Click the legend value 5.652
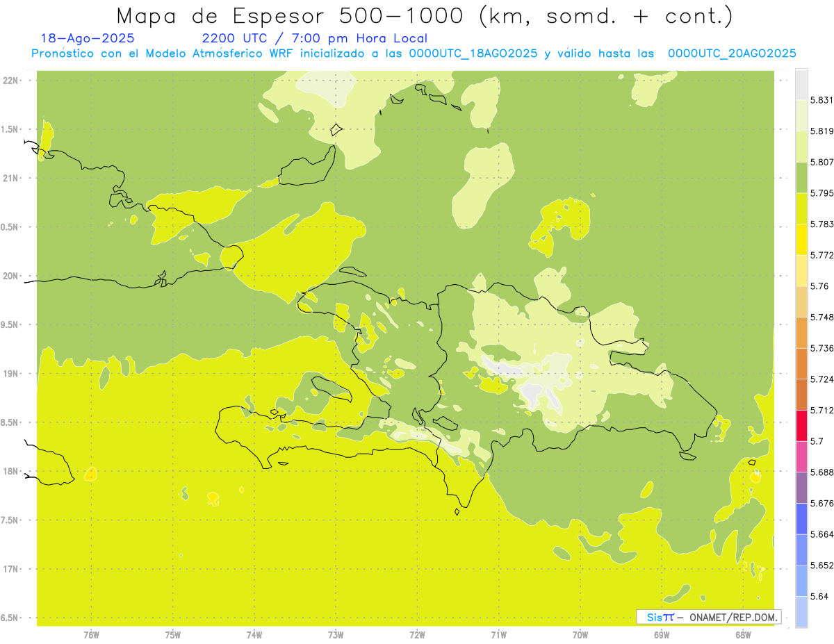The height and width of the screenshot is (644, 834). pos(821,565)
